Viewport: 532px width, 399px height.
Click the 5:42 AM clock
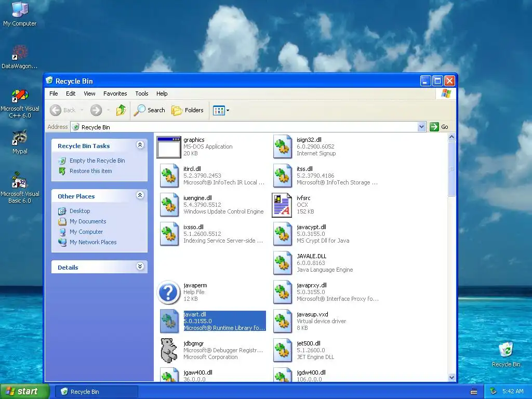pyautogui.click(x=513, y=392)
